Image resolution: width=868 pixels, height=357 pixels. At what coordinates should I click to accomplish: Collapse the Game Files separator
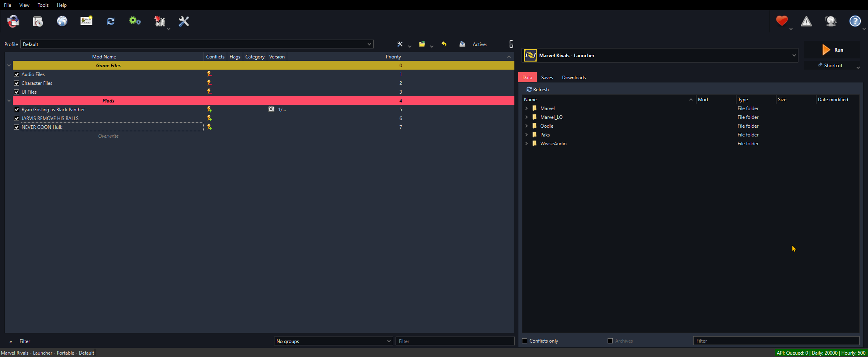pyautogui.click(x=9, y=65)
